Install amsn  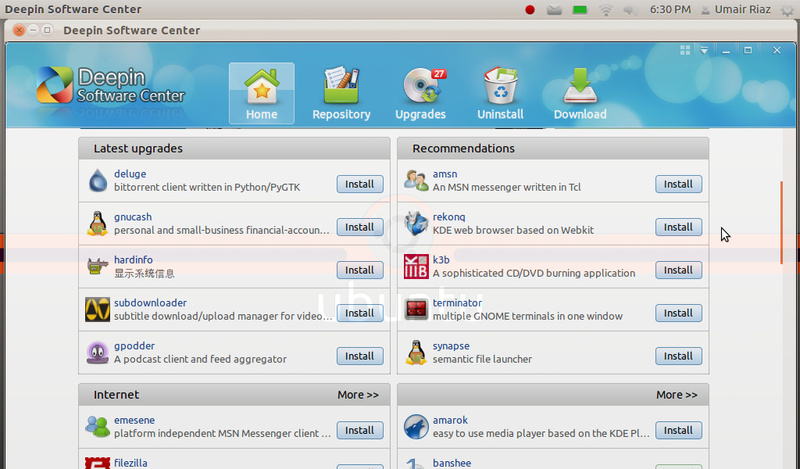[679, 184]
